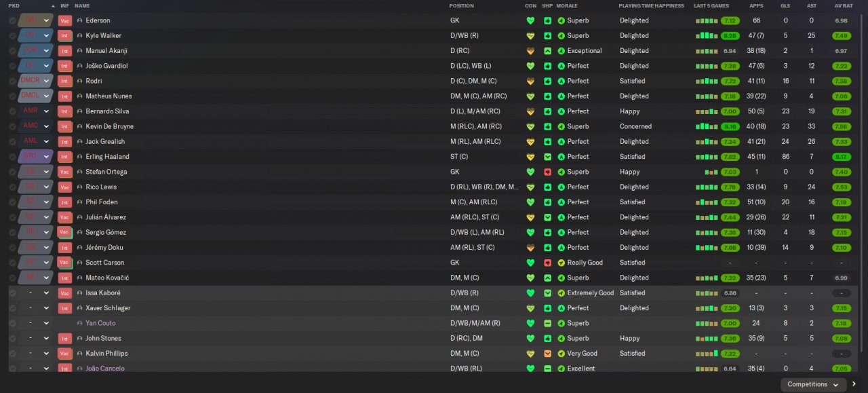Toggle the pick circle for Kalvin Phillips
This screenshot has width=868, height=393.
(12, 354)
